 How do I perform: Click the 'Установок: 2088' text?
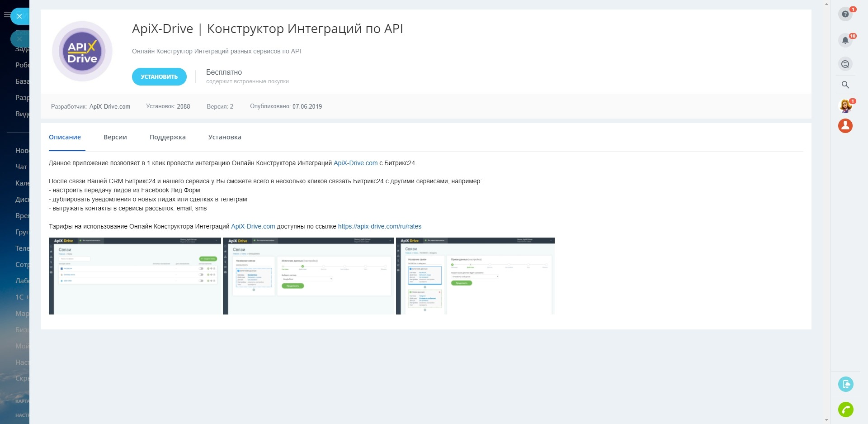click(x=168, y=106)
